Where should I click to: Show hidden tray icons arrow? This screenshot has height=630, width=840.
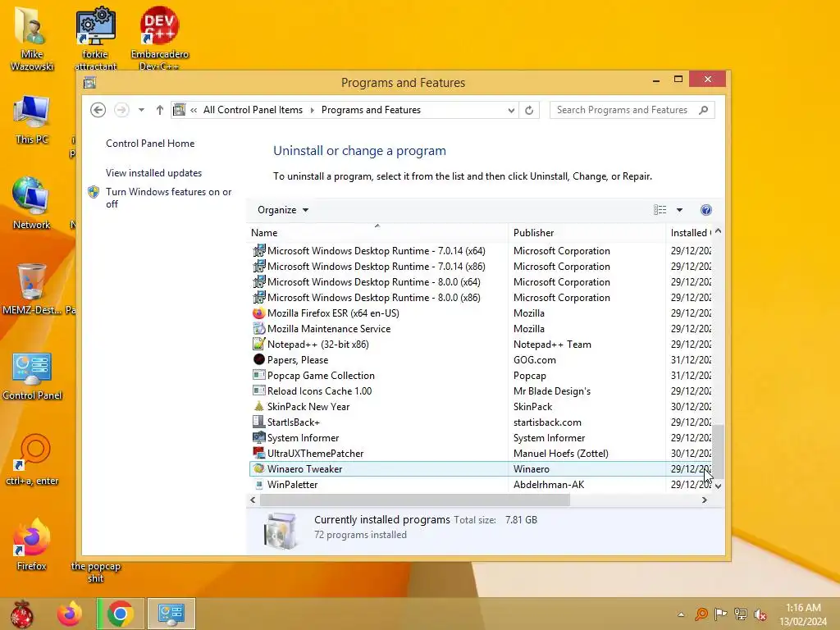680,615
